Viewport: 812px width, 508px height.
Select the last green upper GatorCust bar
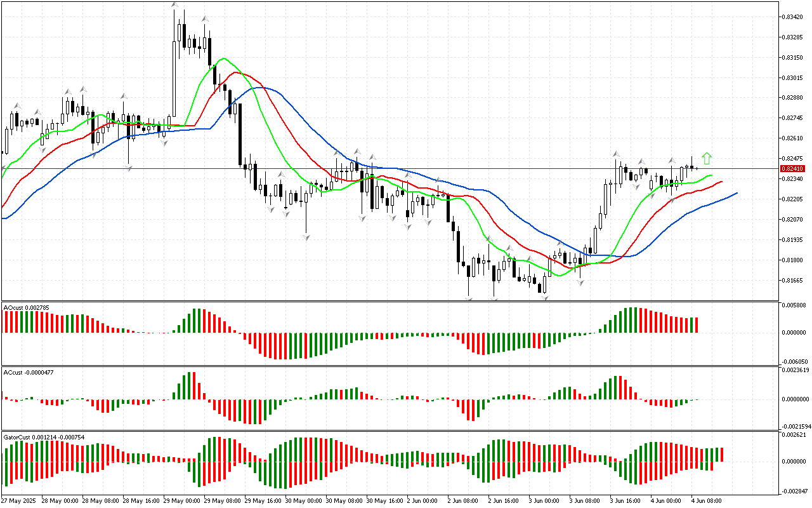(716, 455)
